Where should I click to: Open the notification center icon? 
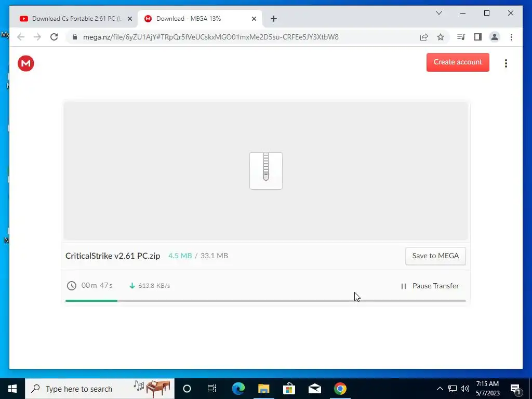point(516,389)
